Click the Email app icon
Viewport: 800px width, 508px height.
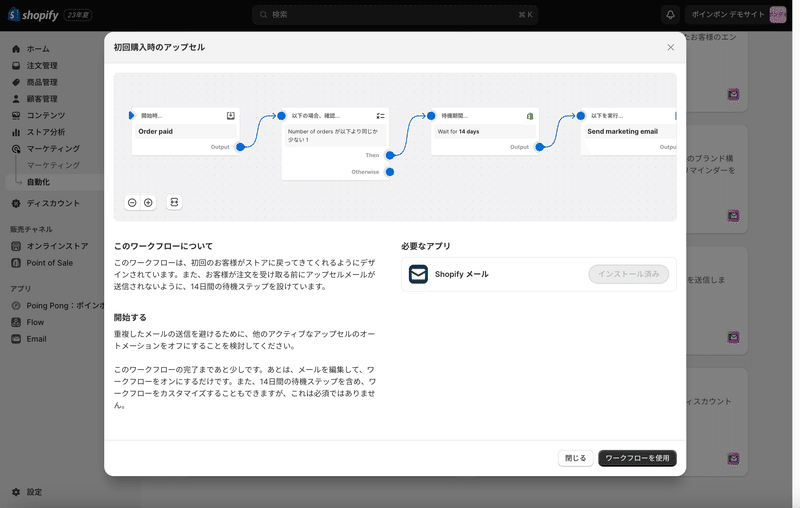tap(16, 339)
